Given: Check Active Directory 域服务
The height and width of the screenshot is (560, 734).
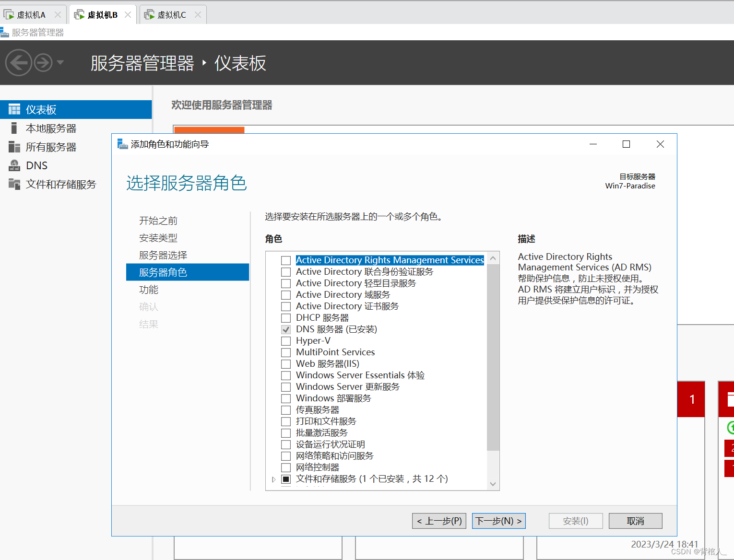Looking at the screenshot, I should [x=286, y=295].
